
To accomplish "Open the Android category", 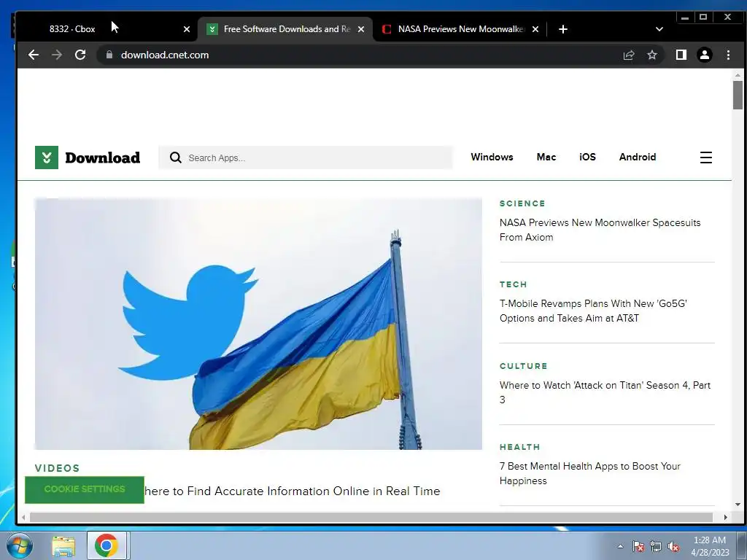I will (638, 157).
